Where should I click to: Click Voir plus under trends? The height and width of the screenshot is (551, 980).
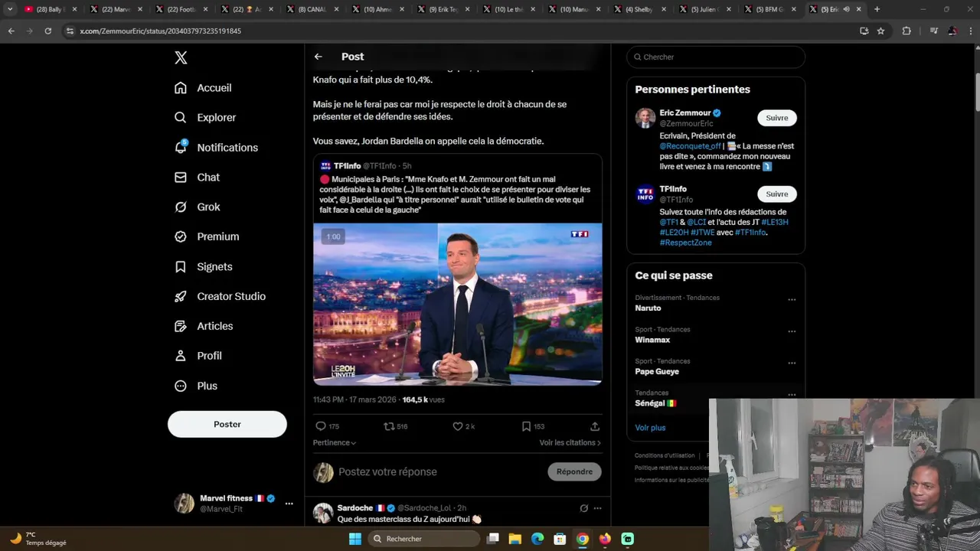pos(650,428)
